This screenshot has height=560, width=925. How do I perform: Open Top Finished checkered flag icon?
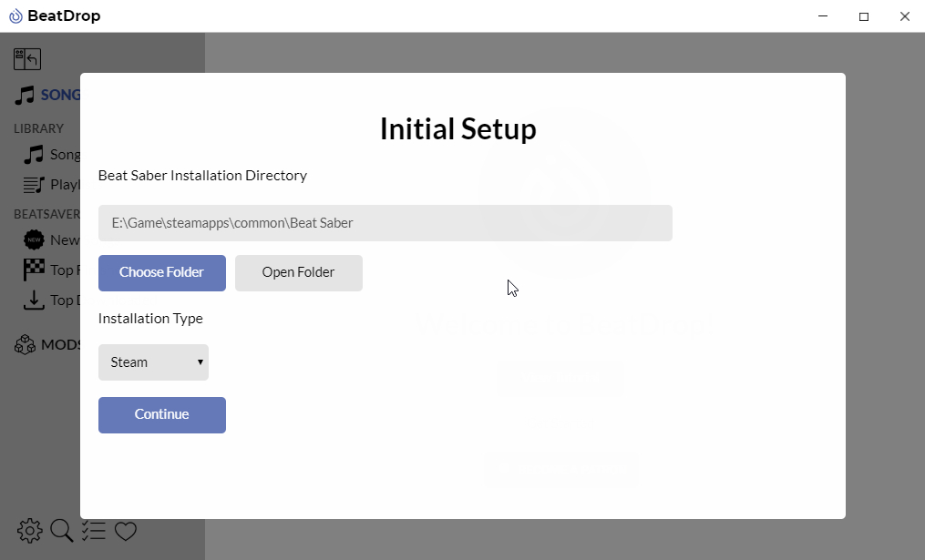[x=34, y=270]
